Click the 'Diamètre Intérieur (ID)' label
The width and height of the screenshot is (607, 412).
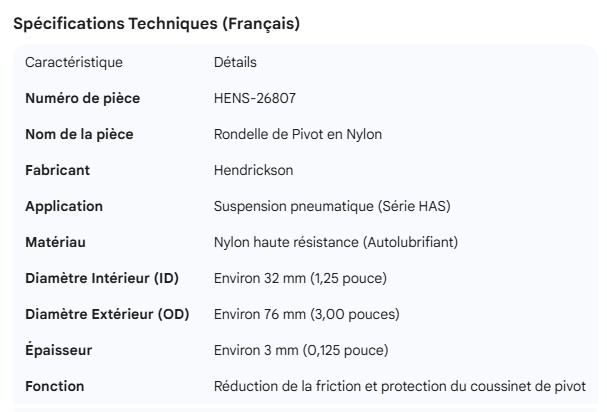(101, 278)
